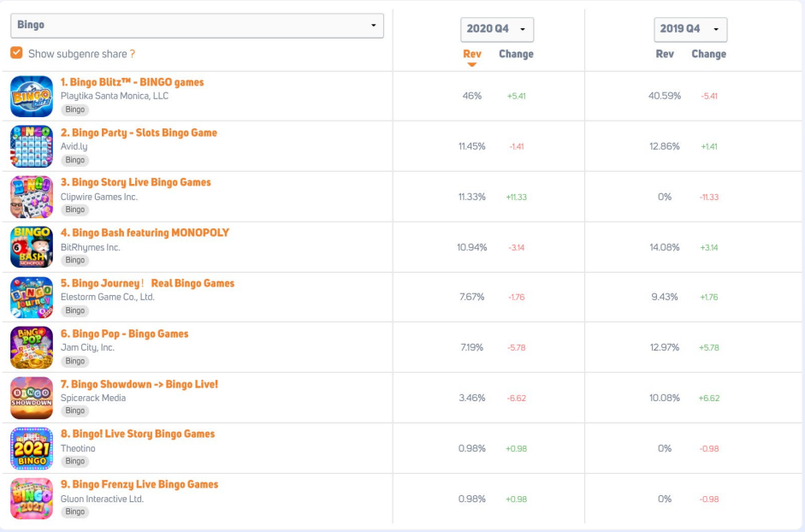This screenshot has height=532, width=805.
Task: Click publisher Spicerack Media
Action: pos(93,398)
